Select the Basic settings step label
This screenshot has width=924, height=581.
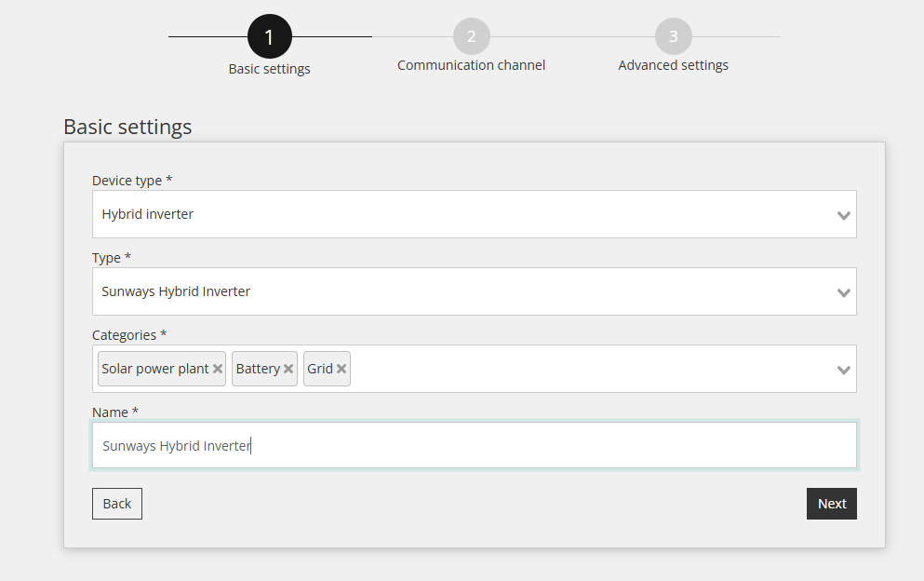(270, 69)
